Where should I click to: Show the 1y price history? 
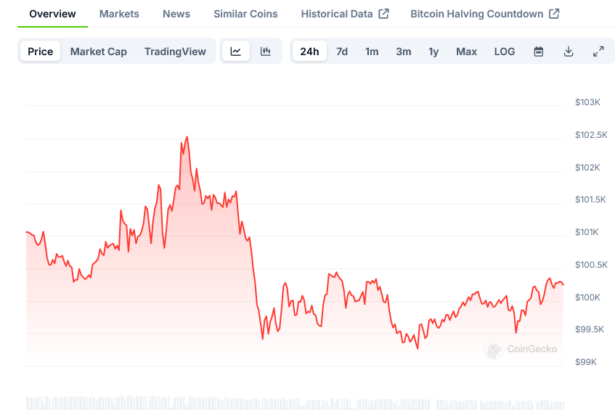tap(433, 51)
